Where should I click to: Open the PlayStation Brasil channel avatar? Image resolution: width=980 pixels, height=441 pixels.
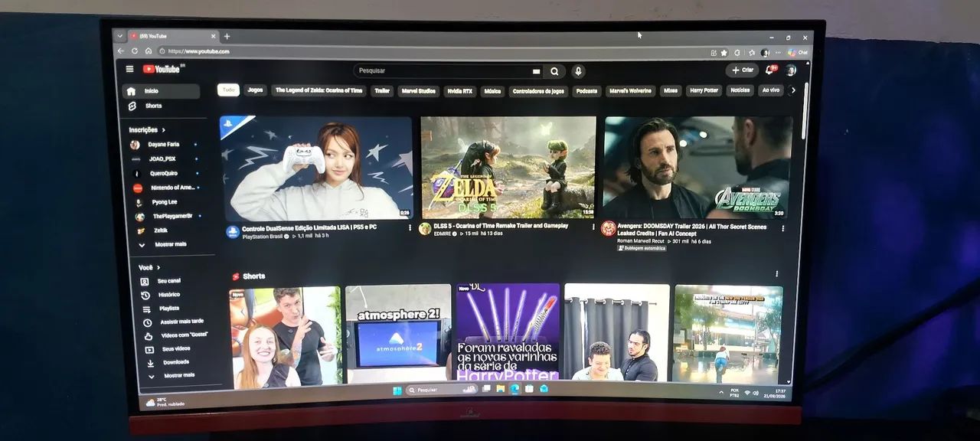coord(233,232)
